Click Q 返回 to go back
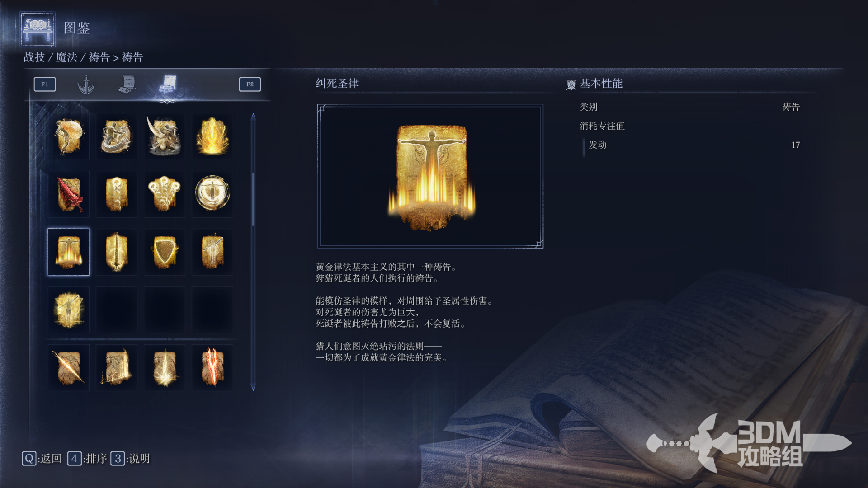 [x=42, y=459]
